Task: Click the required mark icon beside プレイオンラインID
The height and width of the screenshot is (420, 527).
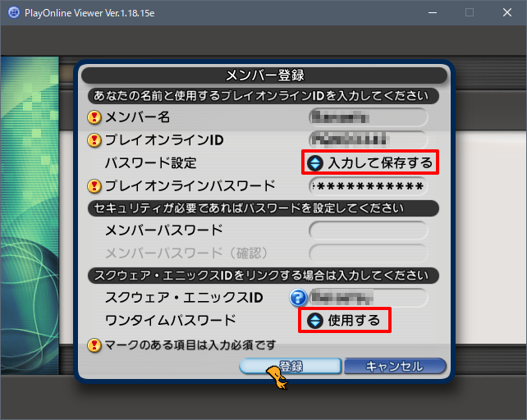Action: point(94,140)
